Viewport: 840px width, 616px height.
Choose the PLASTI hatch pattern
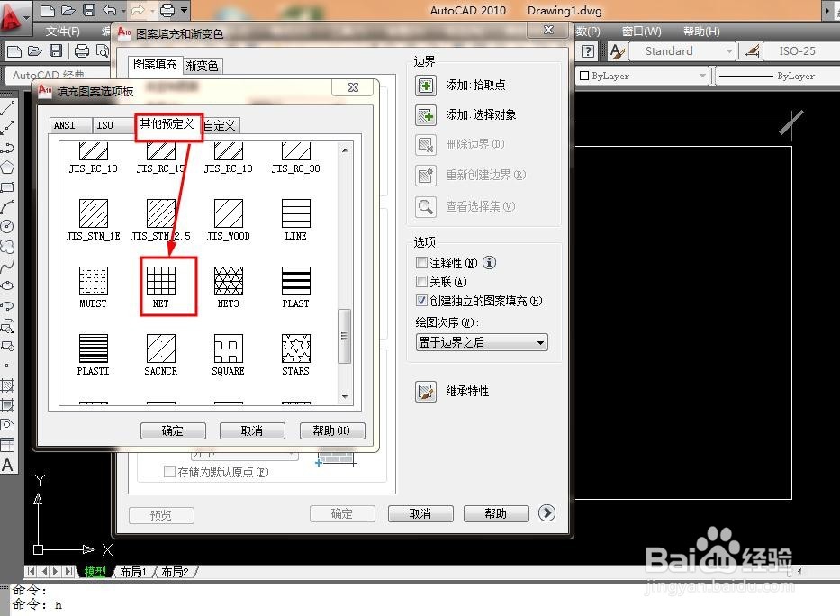tap(94, 349)
